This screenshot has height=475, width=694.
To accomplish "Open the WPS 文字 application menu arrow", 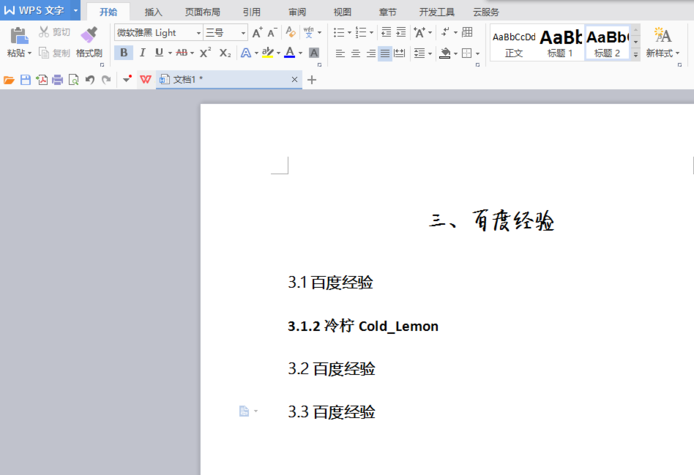I will [76, 10].
